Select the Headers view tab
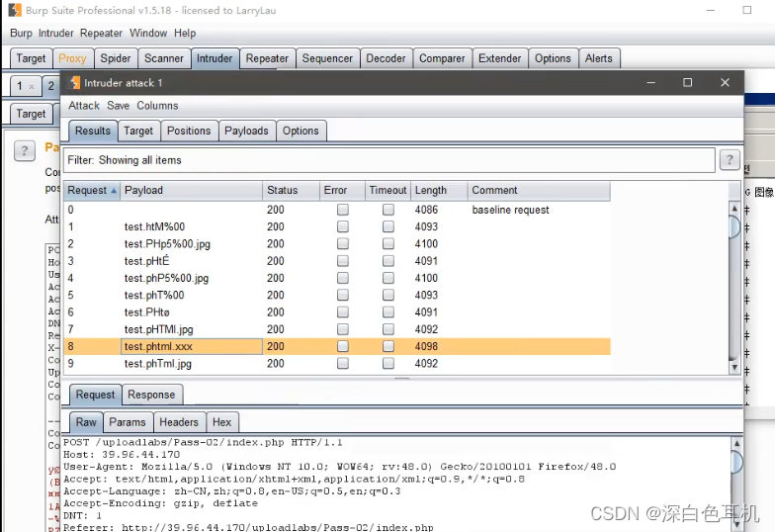The height and width of the screenshot is (532, 775). [x=179, y=422]
